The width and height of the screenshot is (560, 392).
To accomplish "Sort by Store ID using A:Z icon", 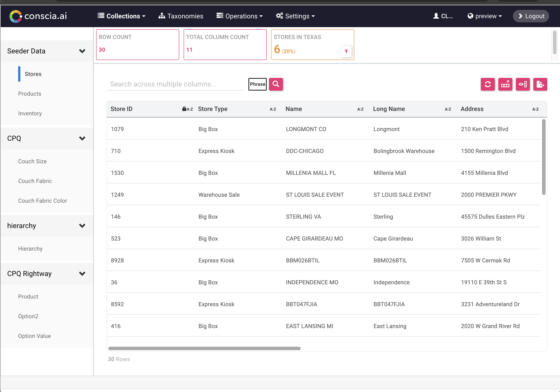I will coord(190,109).
